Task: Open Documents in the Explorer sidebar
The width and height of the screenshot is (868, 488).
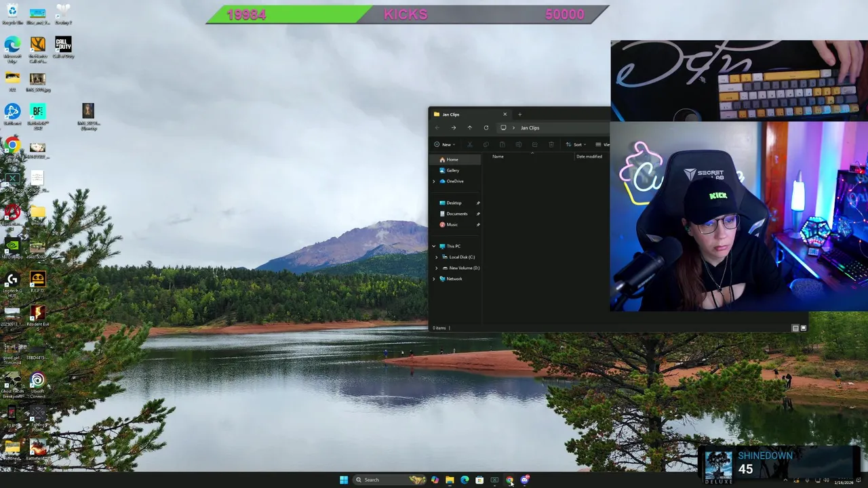Action: [455, 213]
